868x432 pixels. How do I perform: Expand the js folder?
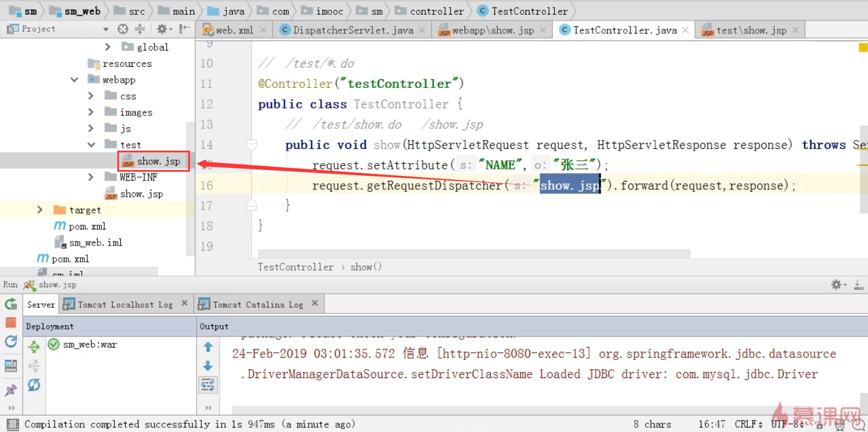coord(91,128)
